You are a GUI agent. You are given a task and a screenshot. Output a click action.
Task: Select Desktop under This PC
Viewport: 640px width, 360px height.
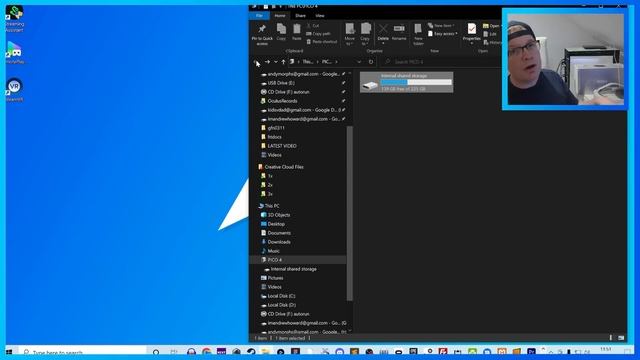click(276, 224)
